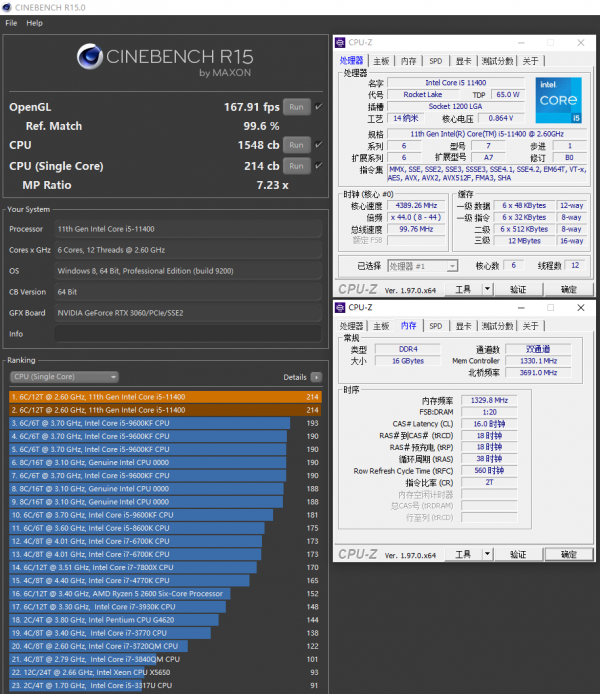Switch to the 主板 tab in upper CPU-Z
600x694 pixels.
tap(380, 61)
